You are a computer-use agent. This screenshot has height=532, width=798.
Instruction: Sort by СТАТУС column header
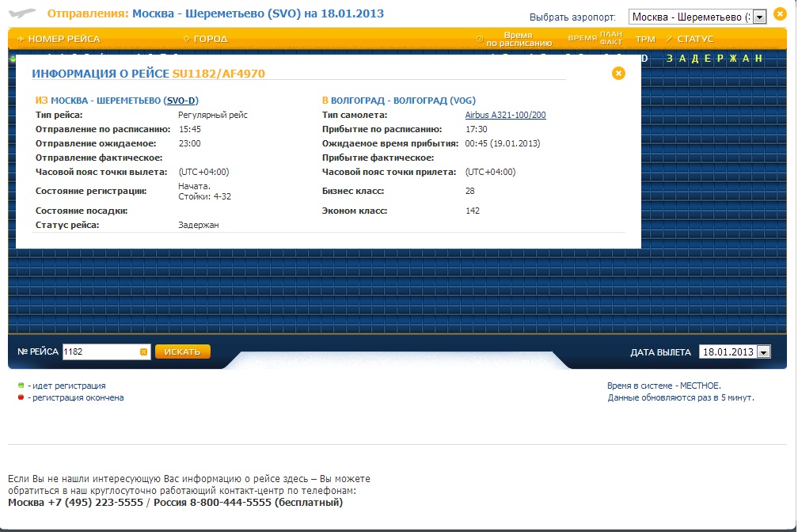(x=695, y=39)
